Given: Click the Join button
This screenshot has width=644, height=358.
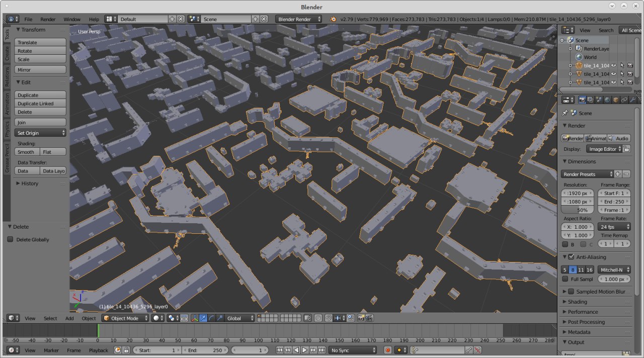Looking at the screenshot, I should (40, 122).
